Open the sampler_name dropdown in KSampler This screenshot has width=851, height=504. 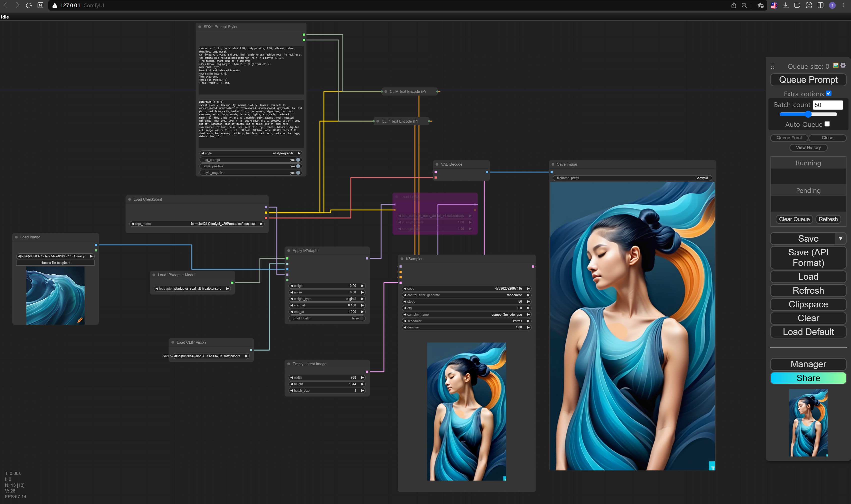[466, 314]
